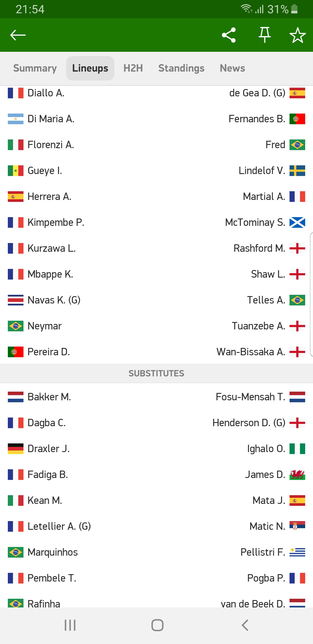This screenshot has height=644, width=313.
Task: Toggle the favorite star icon
Action: pos(297,35)
